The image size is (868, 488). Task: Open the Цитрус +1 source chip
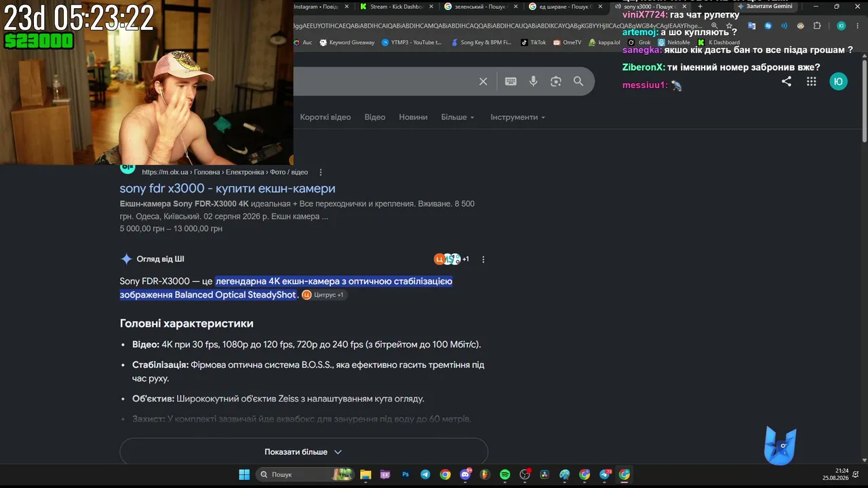[324, 295]
